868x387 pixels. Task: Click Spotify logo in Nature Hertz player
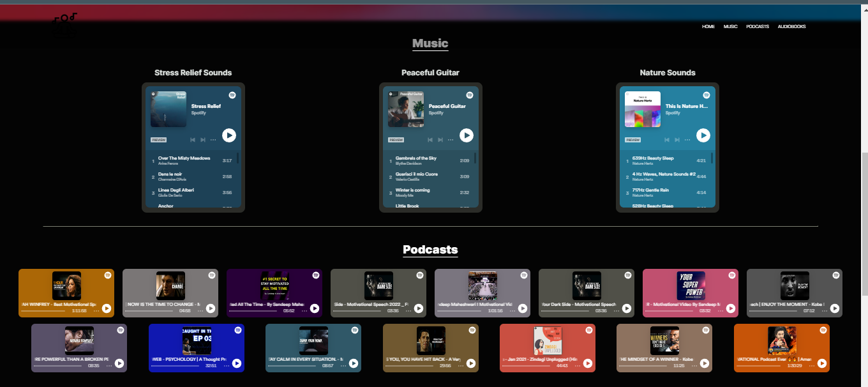tap(707, 95)
